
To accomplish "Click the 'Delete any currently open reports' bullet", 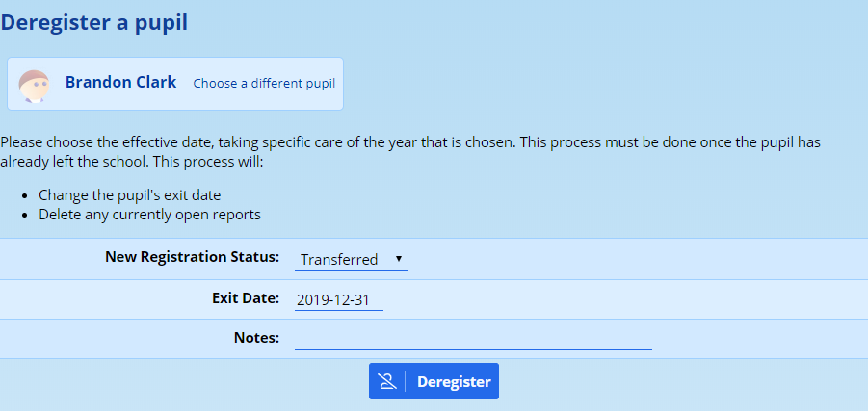I will pos(149,215).
